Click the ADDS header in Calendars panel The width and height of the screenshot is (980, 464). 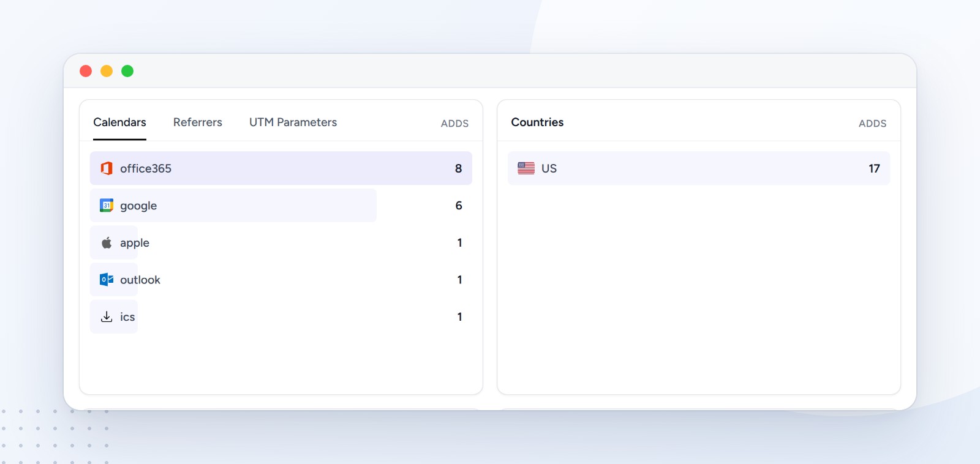(x=454, y=124)
